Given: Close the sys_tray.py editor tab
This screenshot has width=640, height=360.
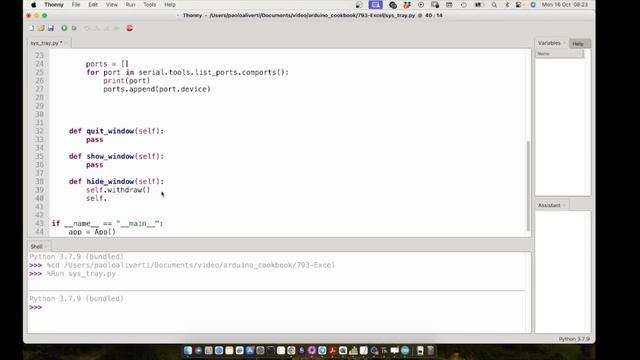Looking at the screenshot, I should coord(66,43).
